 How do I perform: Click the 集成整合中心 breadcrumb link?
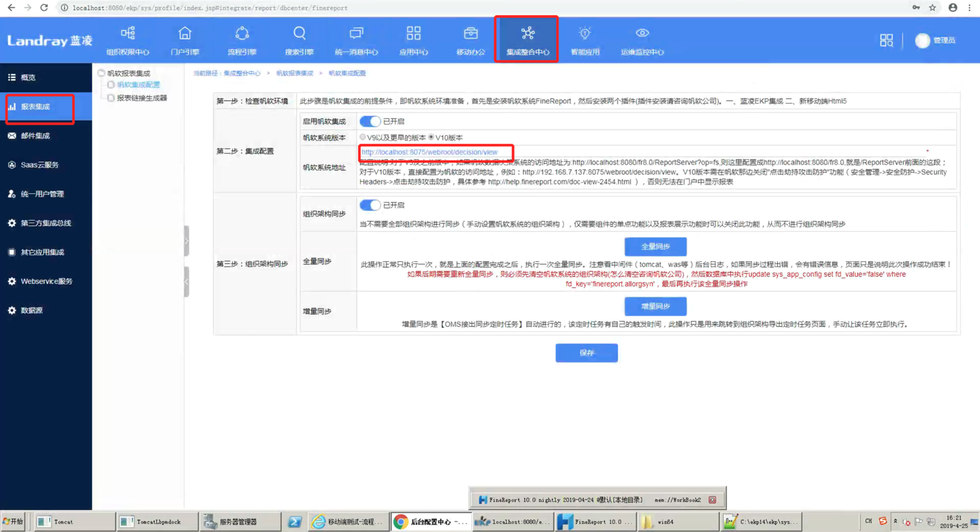pos(242,73)
